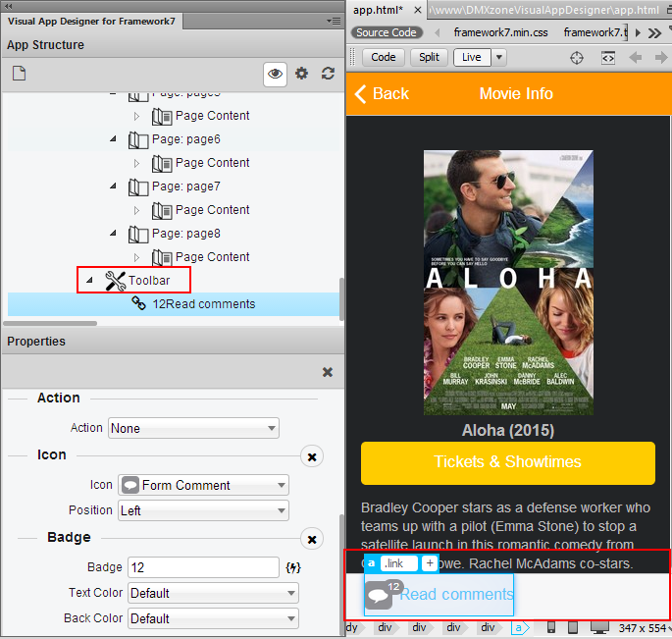
Task: Open the Live view options dropdown arrow
Action: click(x=499, y=57)
